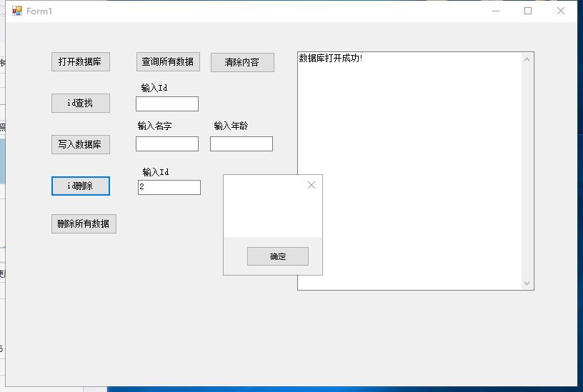Image resolution: width=583 pixels, height=392 pixels.
Task: Click the id查找 button
Action: pos(80,103)
